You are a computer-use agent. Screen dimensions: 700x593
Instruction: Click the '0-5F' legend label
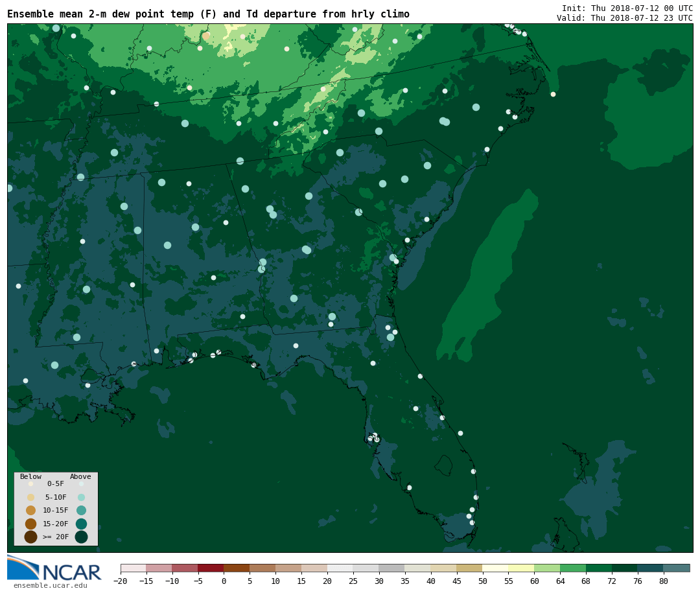[56, 483]
